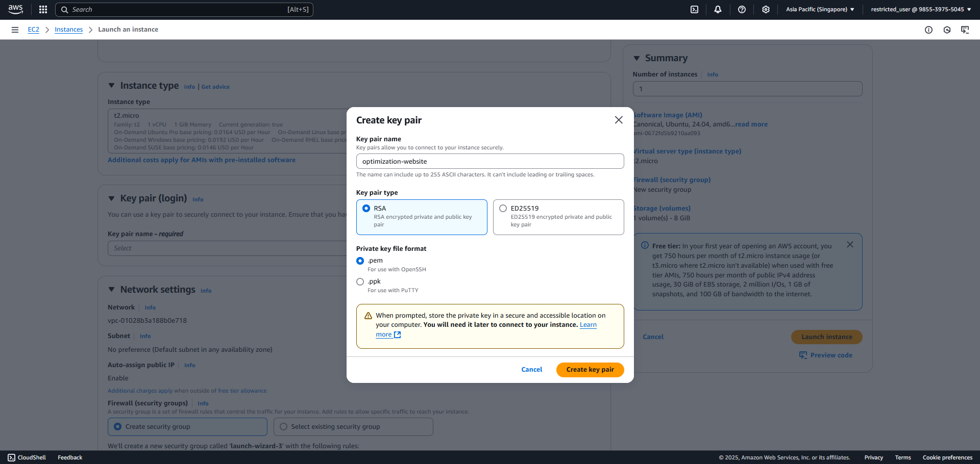Click Get advice link
Image resolution: width=980 pixels, height=464 pixels.
(215, 87)
